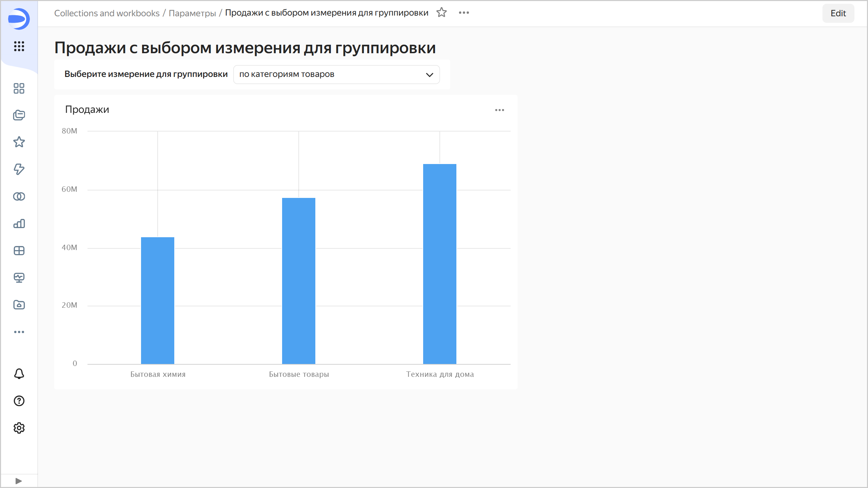Viewport: 868px width, 488px height.
Task: Open the Продажи chart three-dot menu
Action: pos(499,110)
